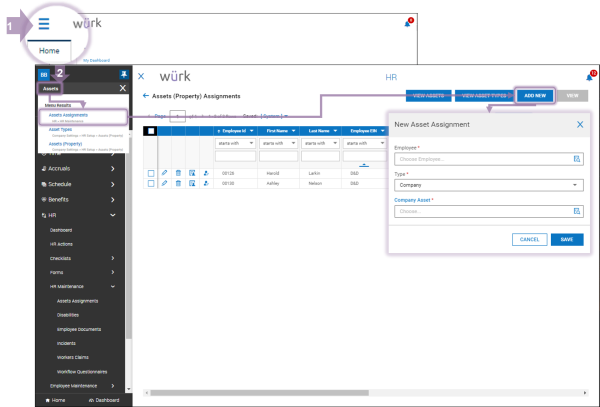Image resolution: width=600 pixels, height=407 pixels.
Task: Switch to the Home tab in back window
Action: pos(49,51)
